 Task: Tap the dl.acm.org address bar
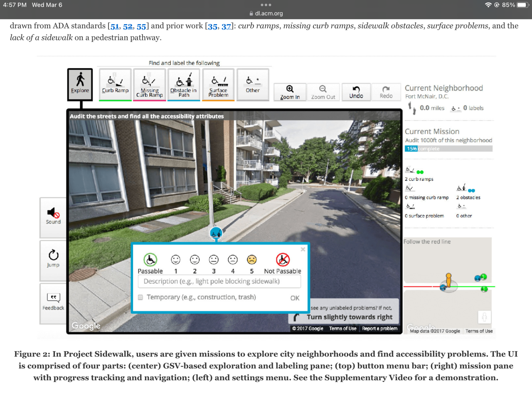tap(266, 13)
